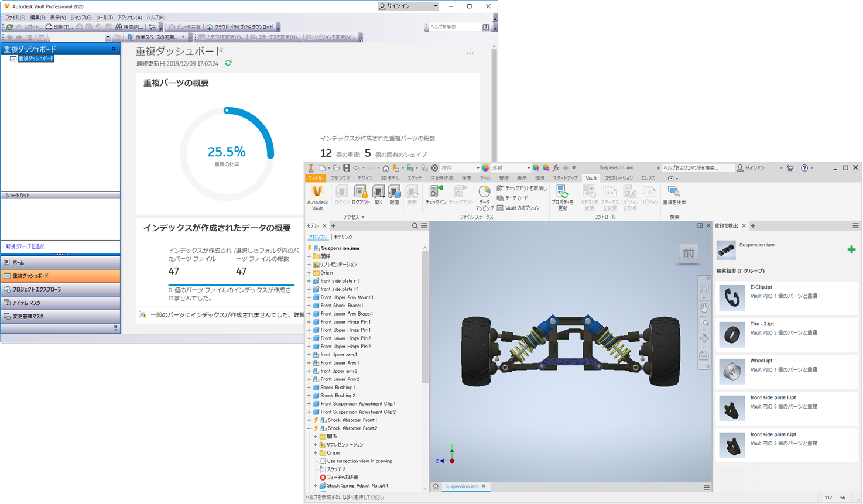This screenshot has width=863, height=504.
Task: Switch to the アセンブリ ribbon tab
Action: (340, 178)
